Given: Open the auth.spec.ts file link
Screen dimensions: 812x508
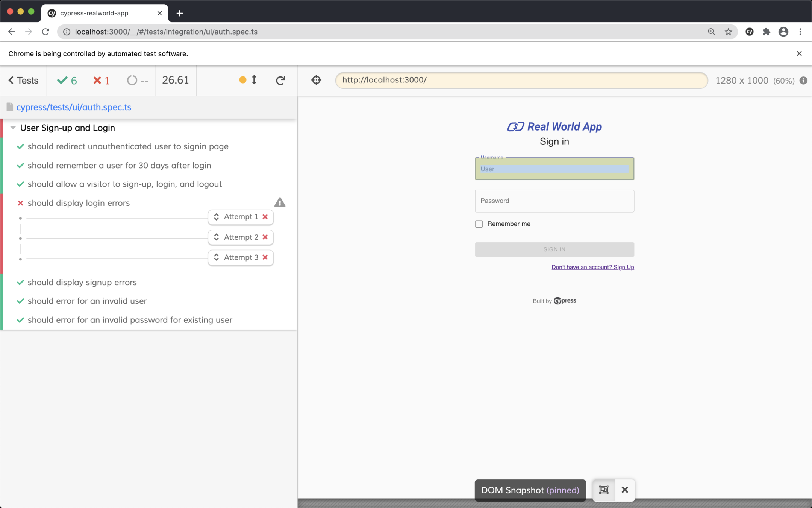Looking at the screenshot, I should pos(74,107).
